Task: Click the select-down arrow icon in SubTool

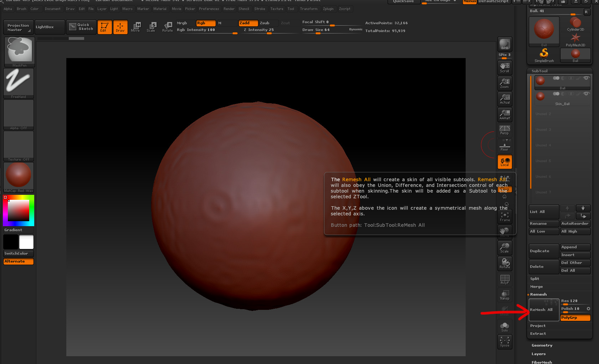Action: point(583,208)
